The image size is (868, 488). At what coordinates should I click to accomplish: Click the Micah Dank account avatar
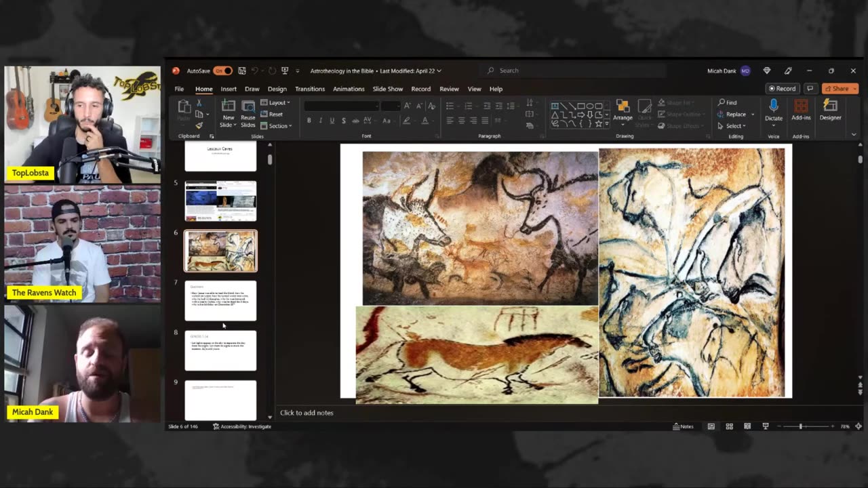coord(745,70)
